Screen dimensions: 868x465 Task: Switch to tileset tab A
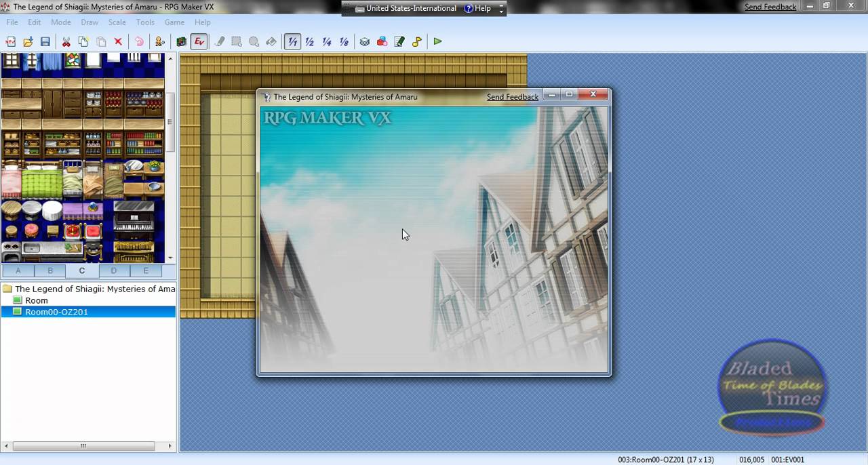pyautogui.click(x=18, y=270)
